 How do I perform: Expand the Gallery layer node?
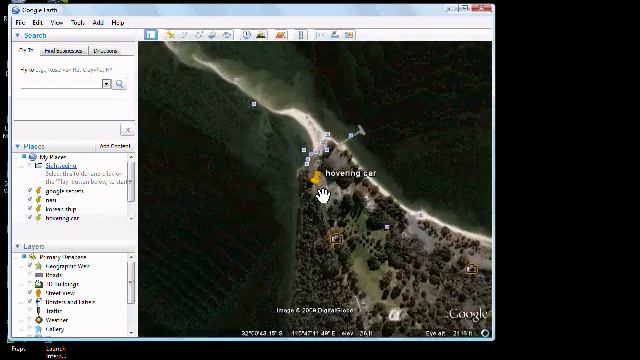pyautogui.click(x=22, y=329)
